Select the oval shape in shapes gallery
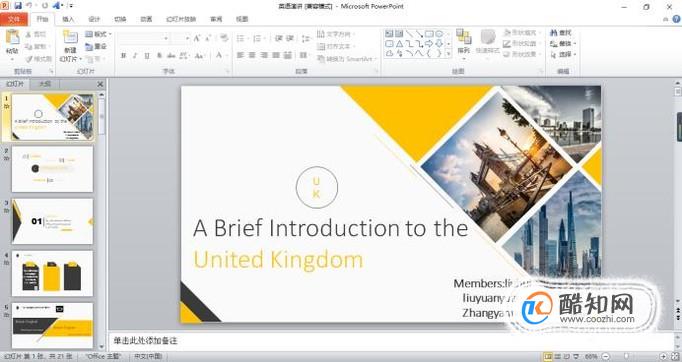682x362 pixels. [x=439, y=34]
